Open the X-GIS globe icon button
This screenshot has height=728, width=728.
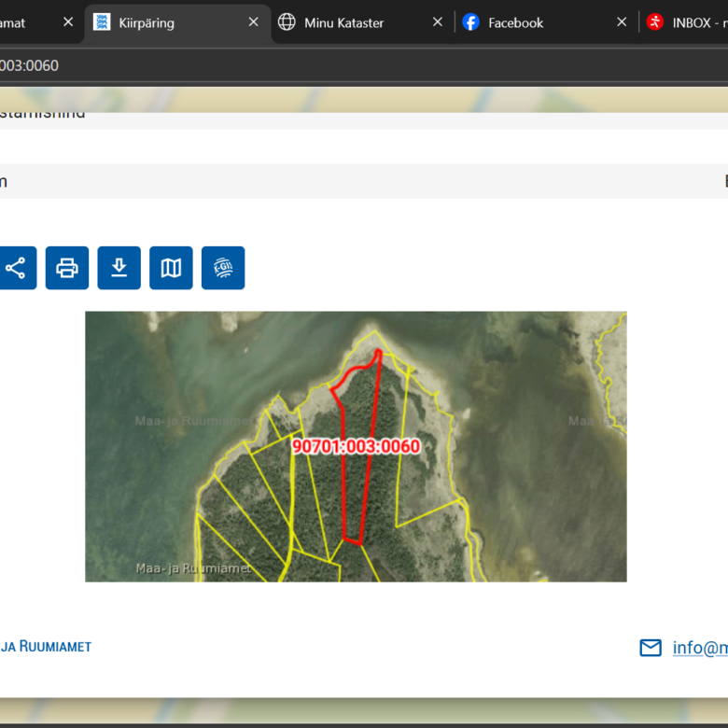pyautogui.click(x=223, y=268)
